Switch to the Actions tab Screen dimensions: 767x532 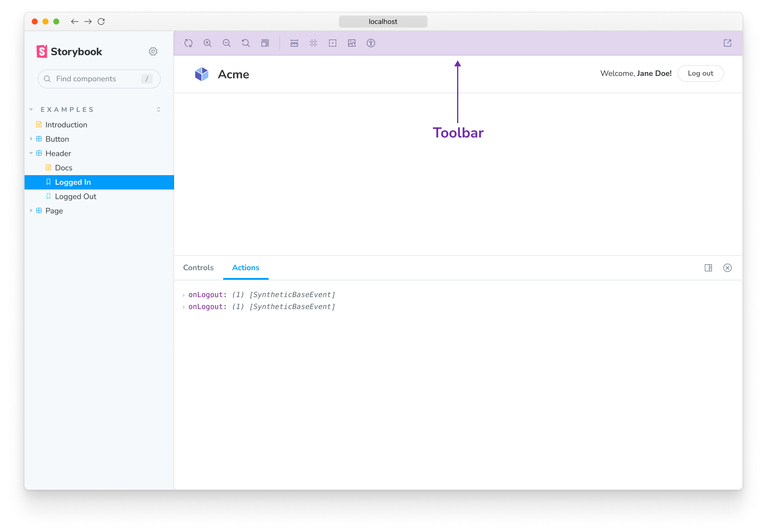(x=245, y=268)
